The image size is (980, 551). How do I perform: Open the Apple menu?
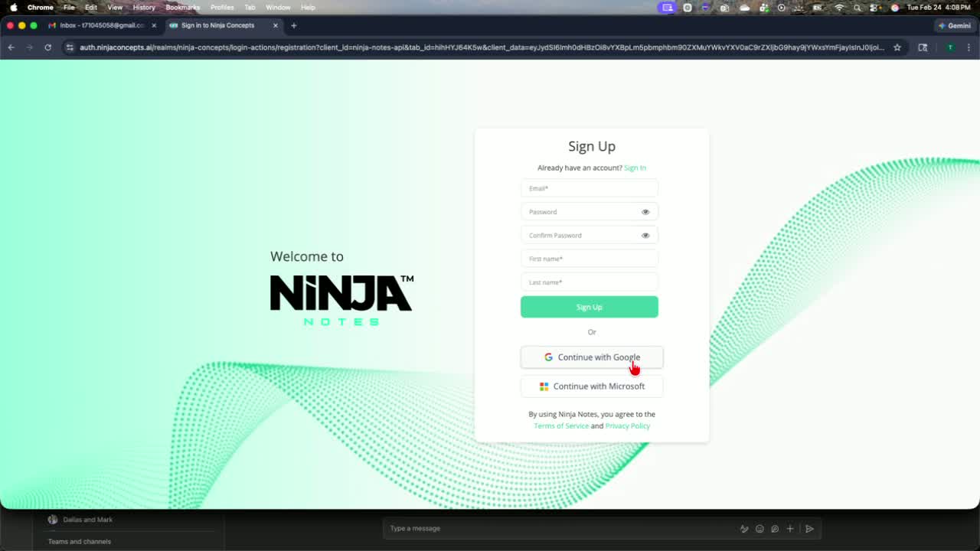click(x=13, y=7)
